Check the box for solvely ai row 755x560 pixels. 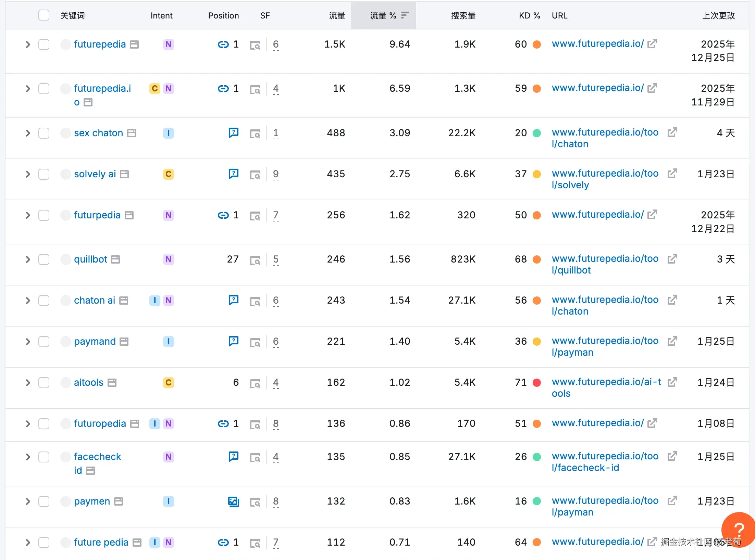(x=44, y=174)
